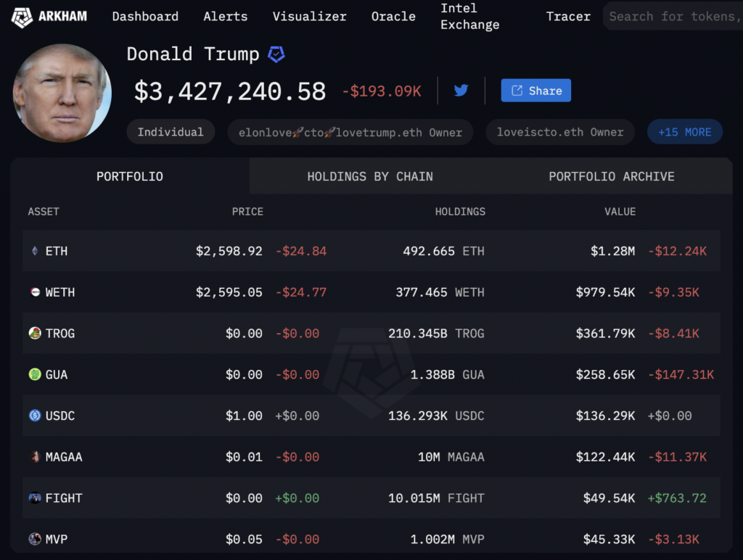Viewport: 743px width, 560px height.
Task: Select the loveiscto.eth Owner tag
Action: click(560, 132)
